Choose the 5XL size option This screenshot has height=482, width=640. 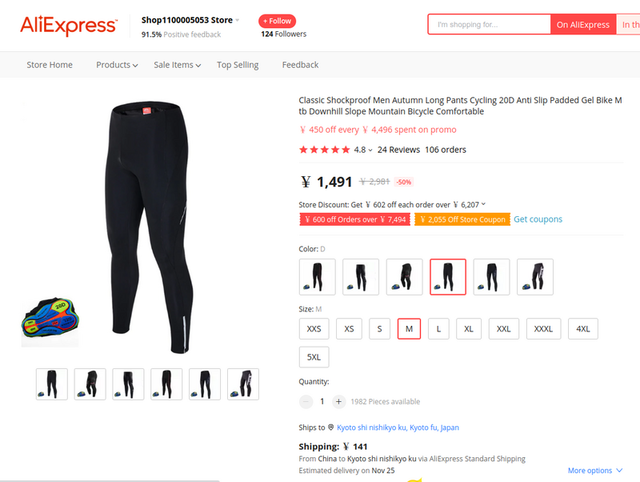(314, 357)
